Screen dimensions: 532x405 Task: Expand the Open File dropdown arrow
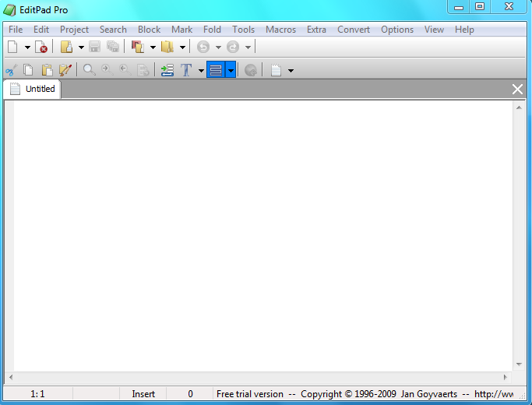coord(82,48)
